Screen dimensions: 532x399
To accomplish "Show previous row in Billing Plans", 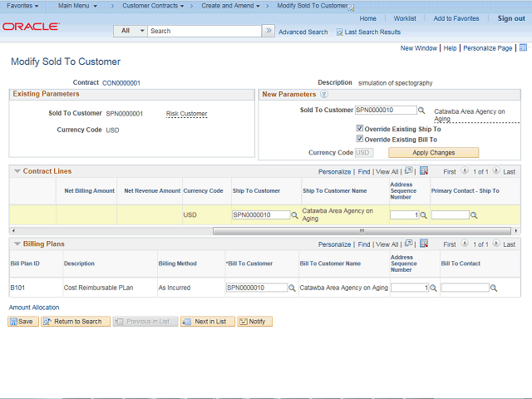I will pyautogui.click(x=465, y=244).
